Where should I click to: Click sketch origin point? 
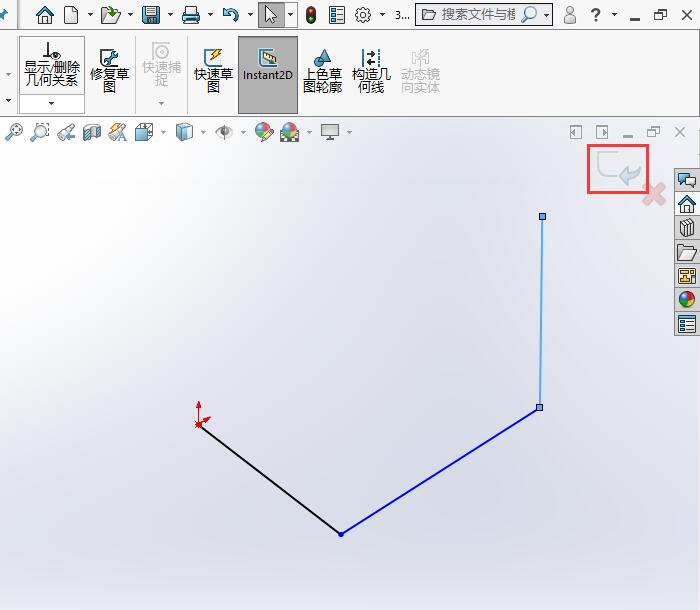click(x=199, y=424)
